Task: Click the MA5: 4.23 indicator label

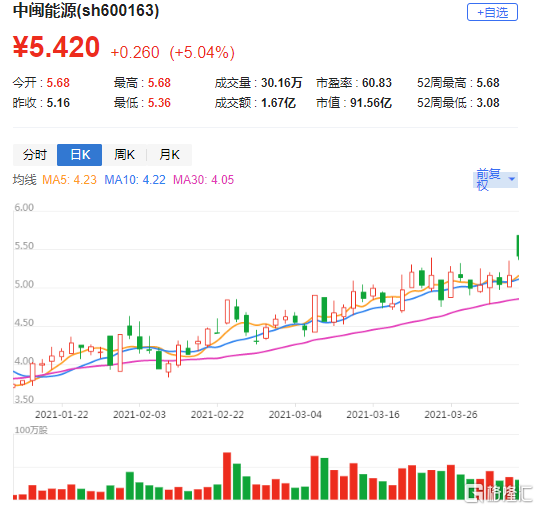Action: click(69, 180)
